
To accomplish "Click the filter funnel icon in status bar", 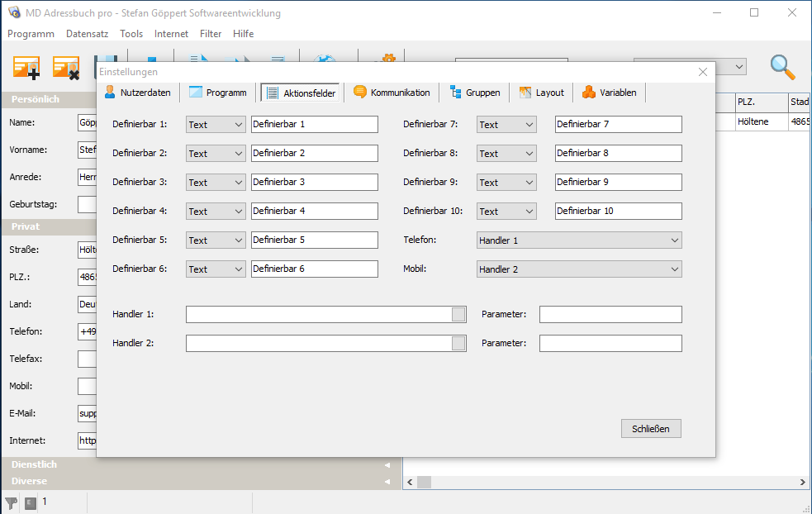I will (11, 502).
